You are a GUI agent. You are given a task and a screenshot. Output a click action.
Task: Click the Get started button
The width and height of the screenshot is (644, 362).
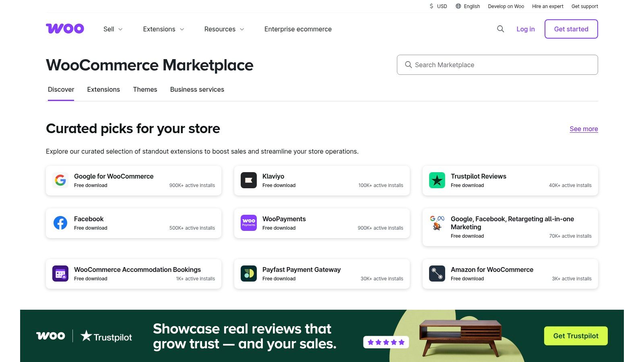tap(571, 29)
